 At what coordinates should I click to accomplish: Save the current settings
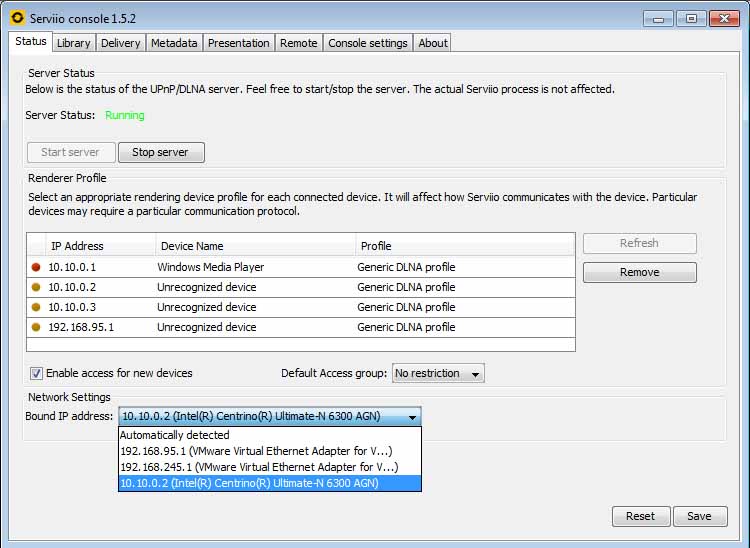(699, 516)
